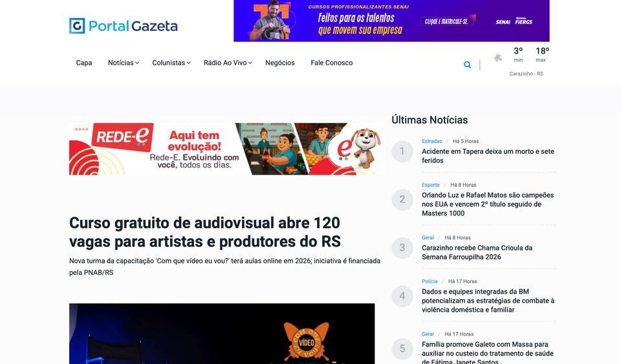621x364 pixels.
Task: Open Orlando Luz e Rafael Matos article
Action: pyautogui.click(x=488, y=204)
